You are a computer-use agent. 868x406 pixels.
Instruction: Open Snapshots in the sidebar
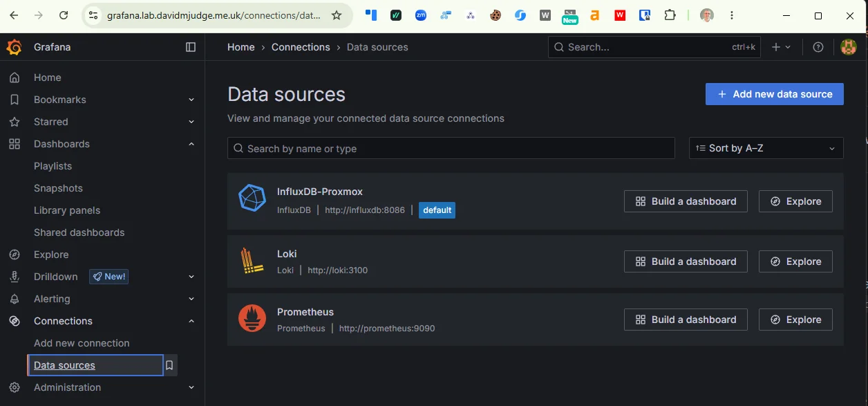(x=58, y=188)
